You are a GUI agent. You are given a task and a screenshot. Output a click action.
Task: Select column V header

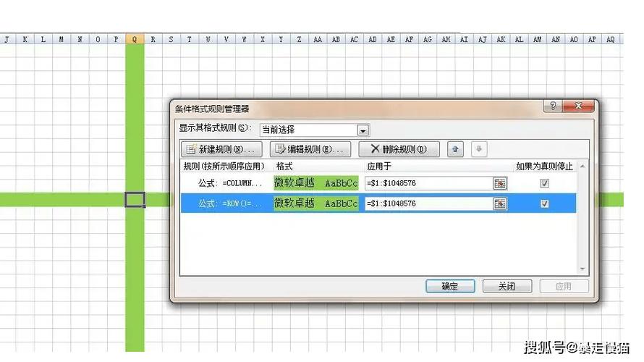pos(226,39)
